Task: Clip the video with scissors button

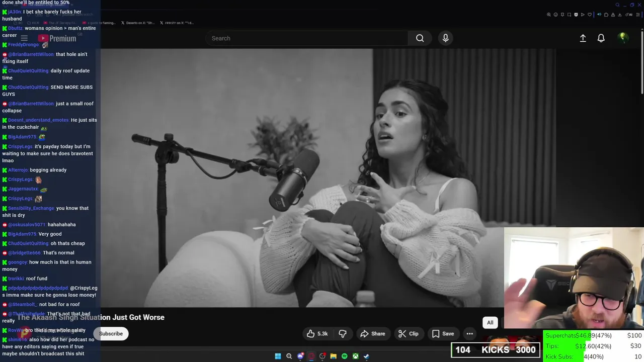Action: pyautogui.click(x=408, y=334)
